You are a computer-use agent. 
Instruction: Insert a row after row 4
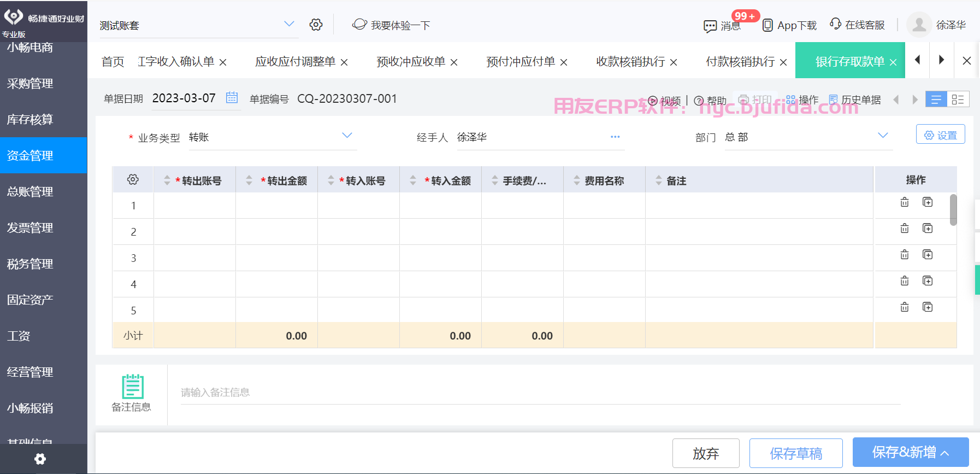click(x=928, y=281)
